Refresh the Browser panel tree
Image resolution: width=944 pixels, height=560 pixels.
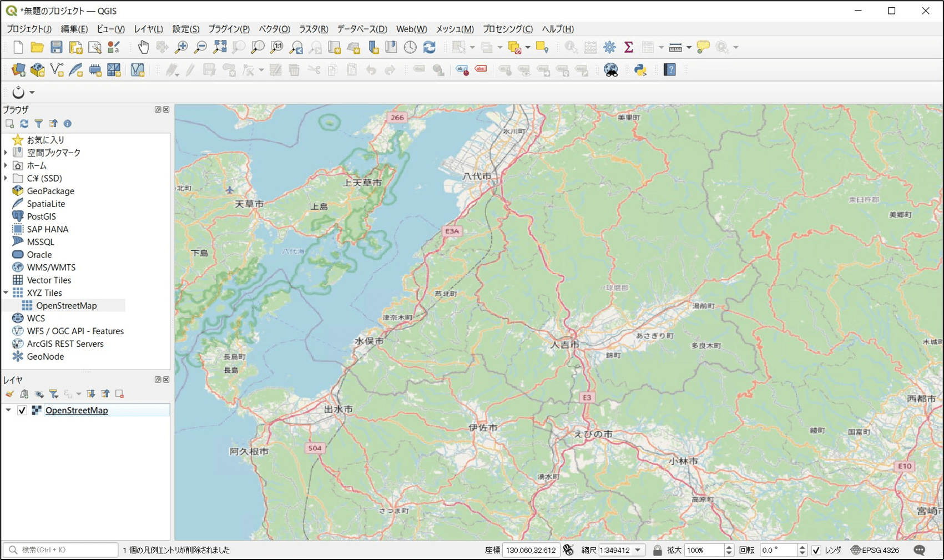(24, 124)
